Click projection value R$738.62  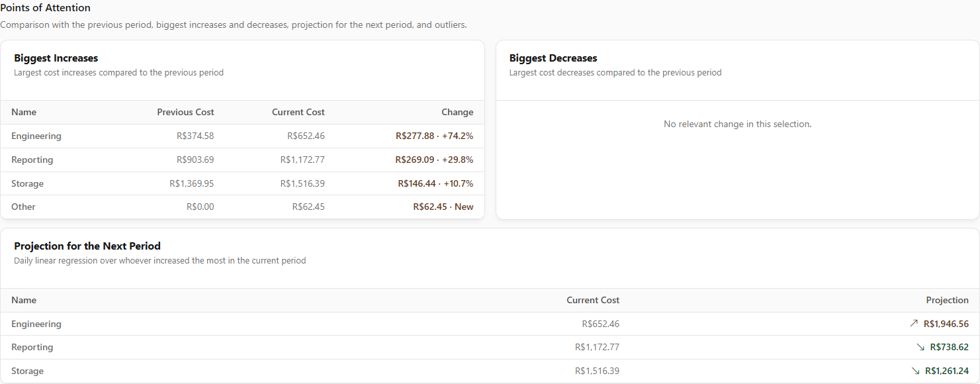click(950, 347)
